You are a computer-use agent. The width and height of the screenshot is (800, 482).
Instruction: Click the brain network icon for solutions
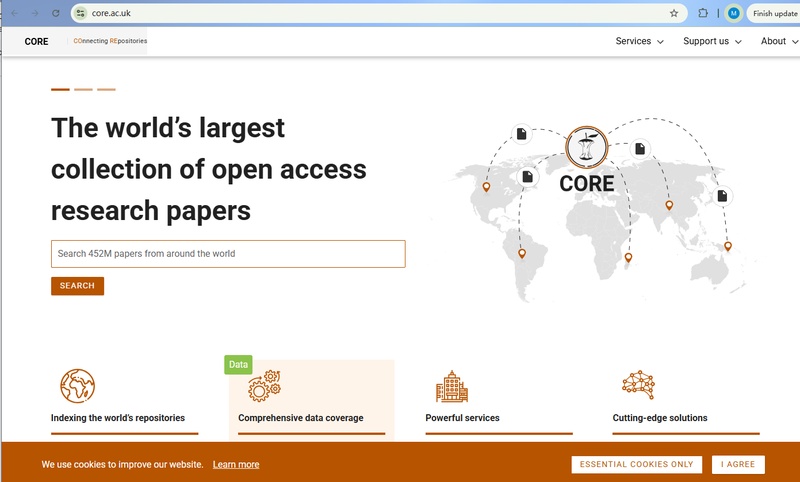tap(638, 385)
